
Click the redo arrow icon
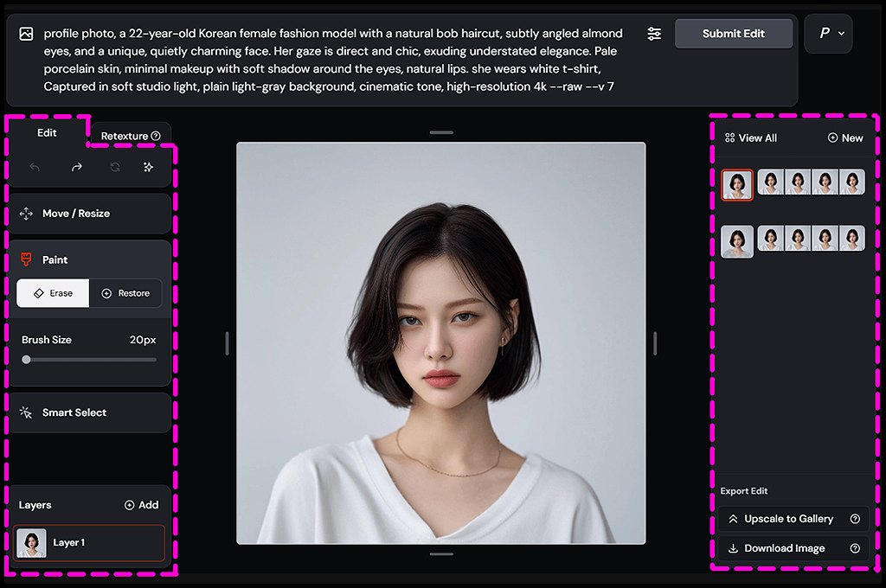77,167
